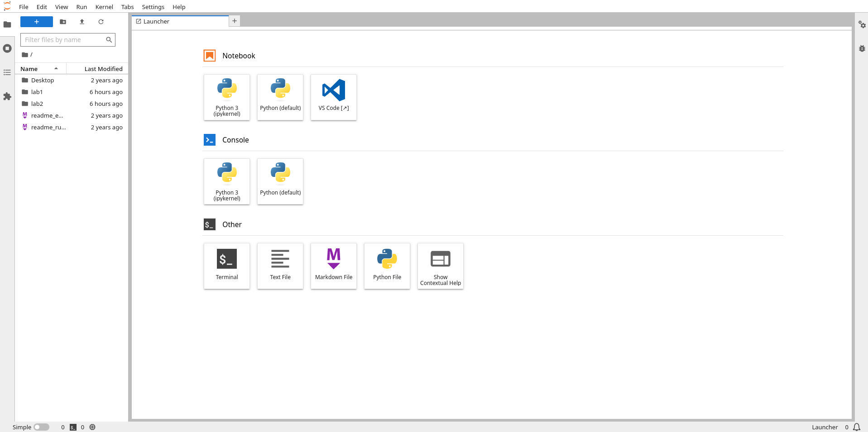The image size is (868, 432).
Task: Click the notifications bell in status bar
Action: pos(857,427)
